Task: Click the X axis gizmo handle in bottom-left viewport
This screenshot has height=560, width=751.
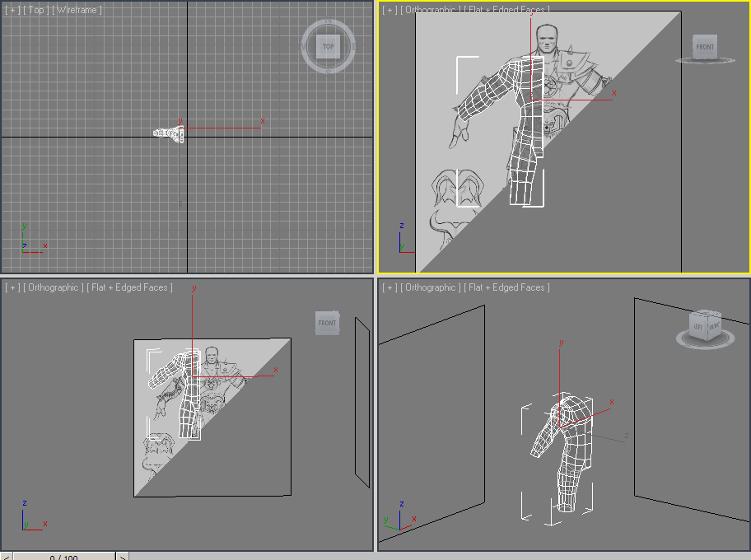Action: 235,376
